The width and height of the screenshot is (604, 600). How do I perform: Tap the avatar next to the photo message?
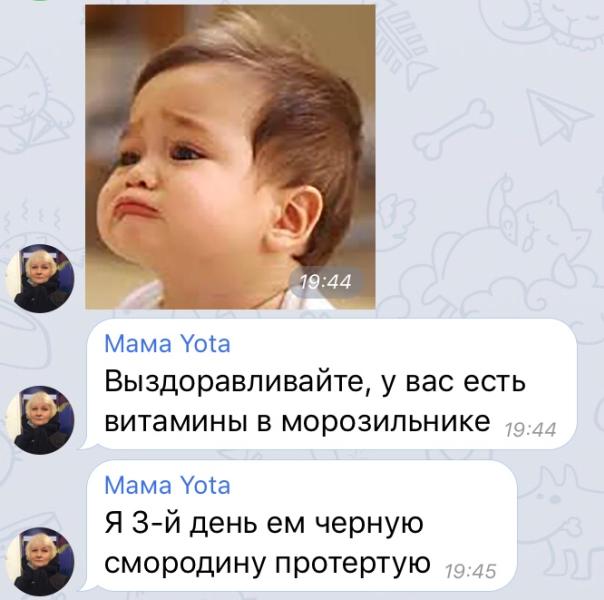point(40,278)
